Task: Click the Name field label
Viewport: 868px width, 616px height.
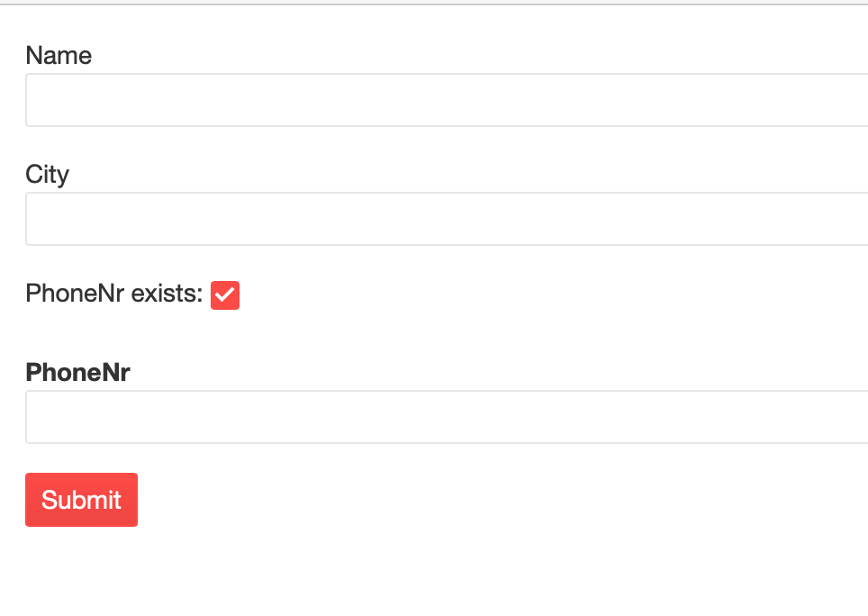Action: pyautogui.click(x=59, y=56)
